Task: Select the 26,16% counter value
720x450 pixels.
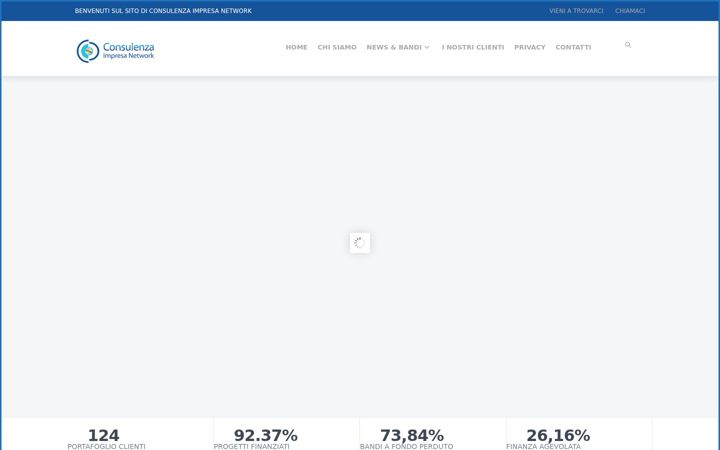Action: [x=558, y=435]
